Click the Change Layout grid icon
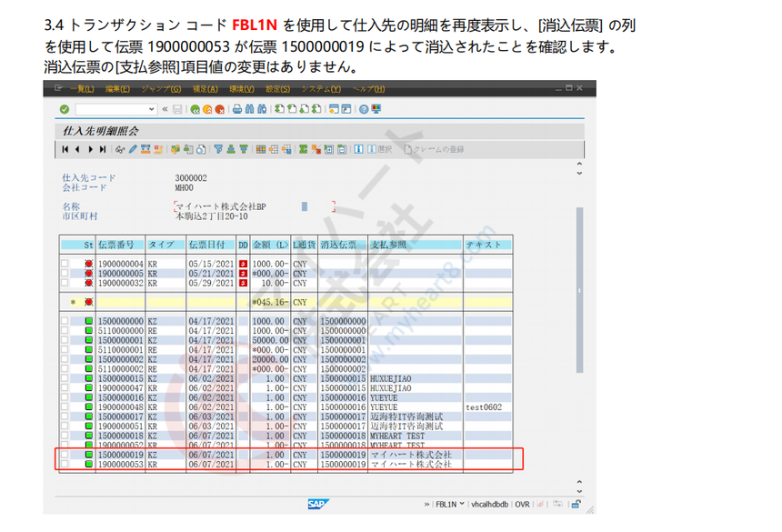 tap(261, 149)
